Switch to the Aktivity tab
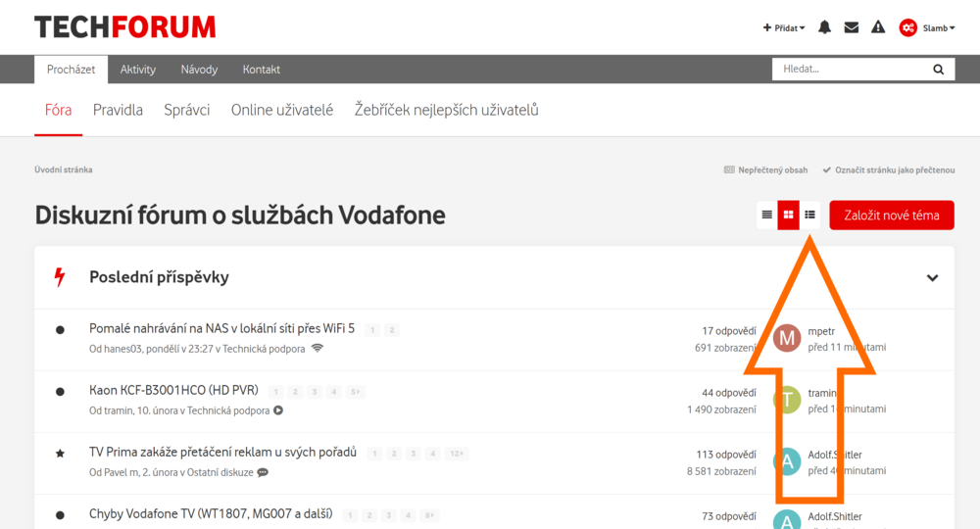This screenshot has width=980, height=529. (x=138, y=70)
